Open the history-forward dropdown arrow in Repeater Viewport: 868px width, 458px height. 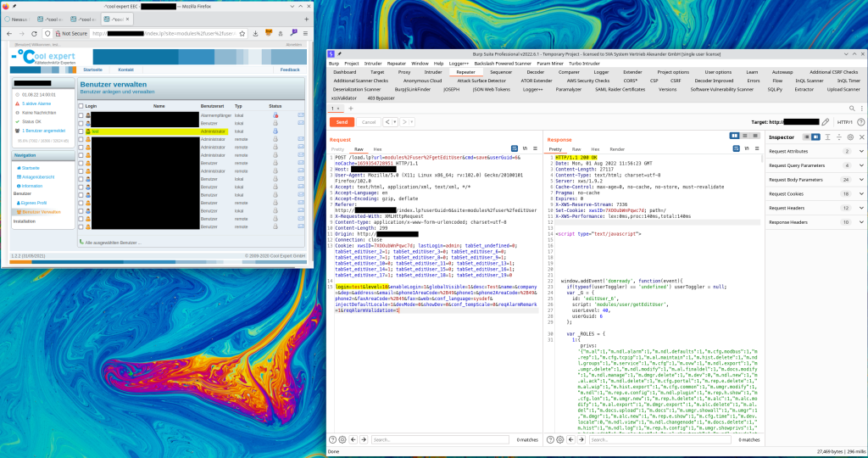tap(411, 122)
